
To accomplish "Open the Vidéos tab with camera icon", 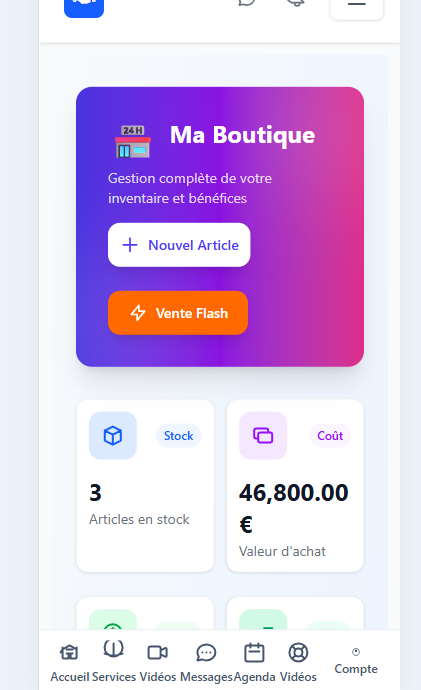I will pos(158,663).
